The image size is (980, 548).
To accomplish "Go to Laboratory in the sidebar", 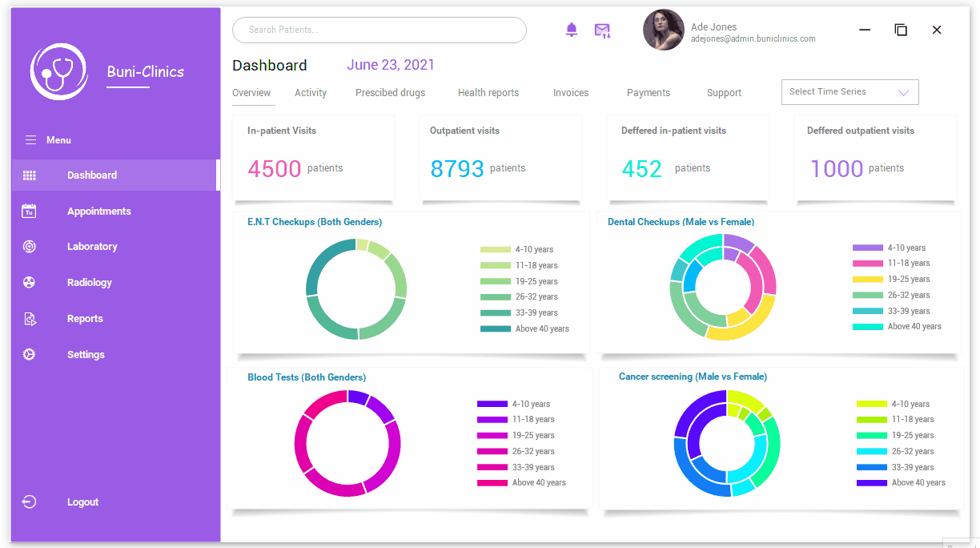I will [92, 247].
